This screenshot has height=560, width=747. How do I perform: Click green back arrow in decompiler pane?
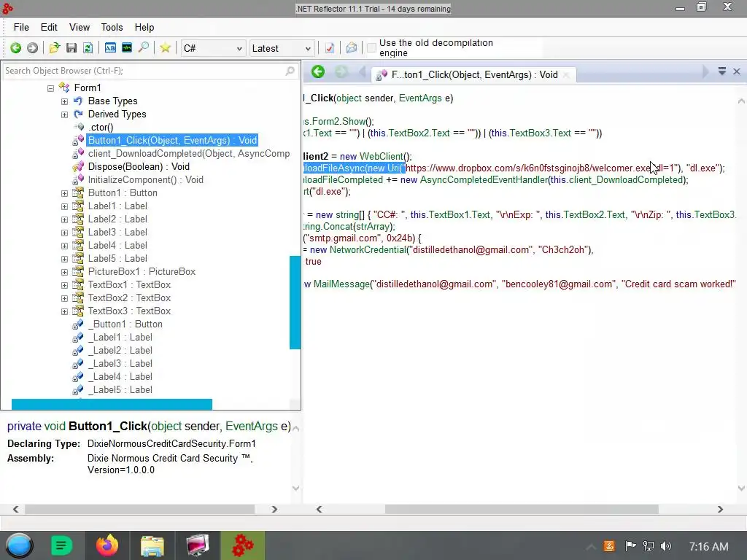pos(318,72)
